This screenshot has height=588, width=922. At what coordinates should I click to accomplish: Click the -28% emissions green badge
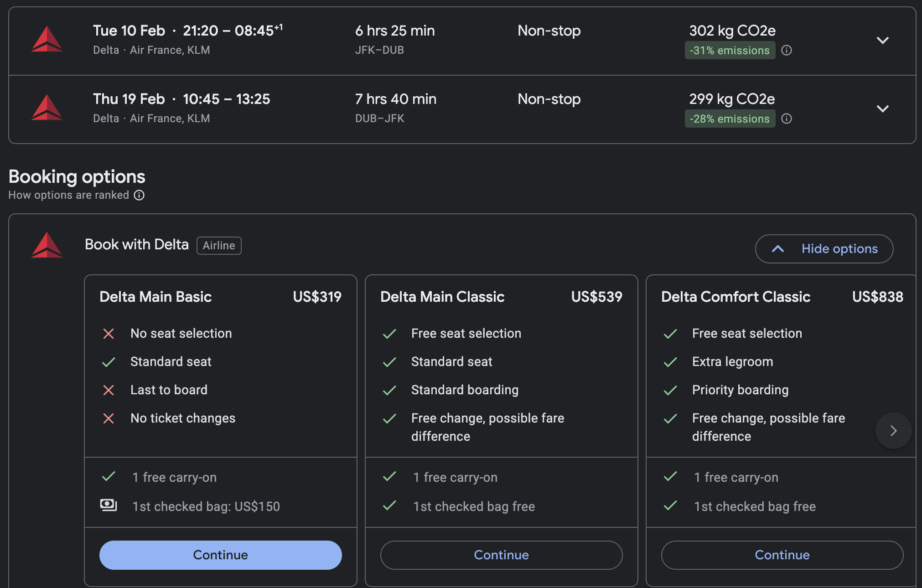[x=730, y=119]
